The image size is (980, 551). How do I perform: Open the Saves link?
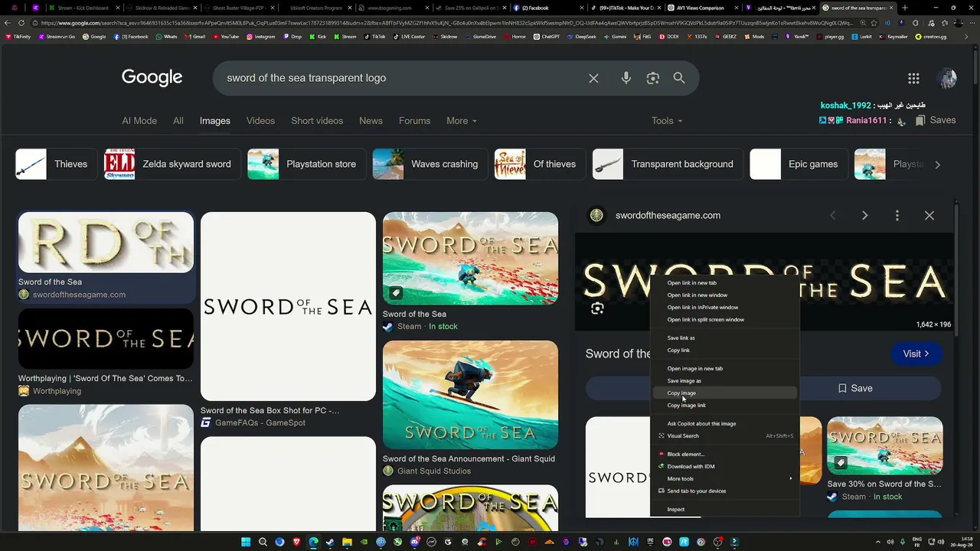click(936, 120)
